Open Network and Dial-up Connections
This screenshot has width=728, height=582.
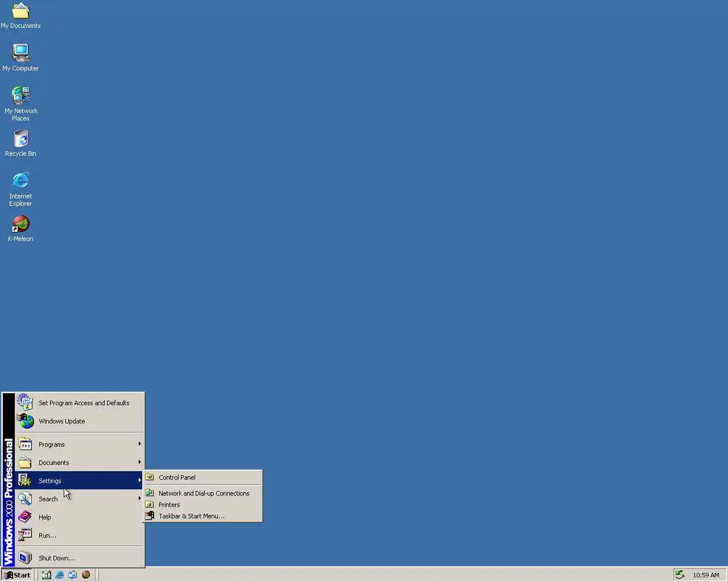pyautogui.click(x=202, y=493)
